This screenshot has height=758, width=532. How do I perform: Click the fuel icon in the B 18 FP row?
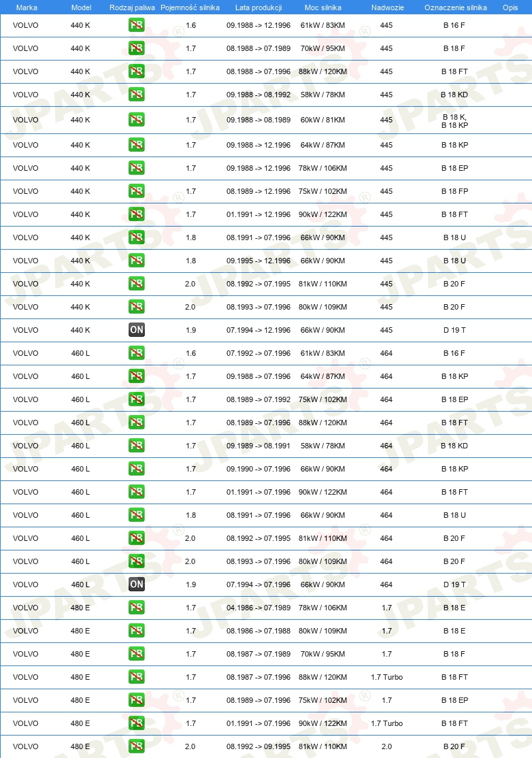tap(137, 191)
